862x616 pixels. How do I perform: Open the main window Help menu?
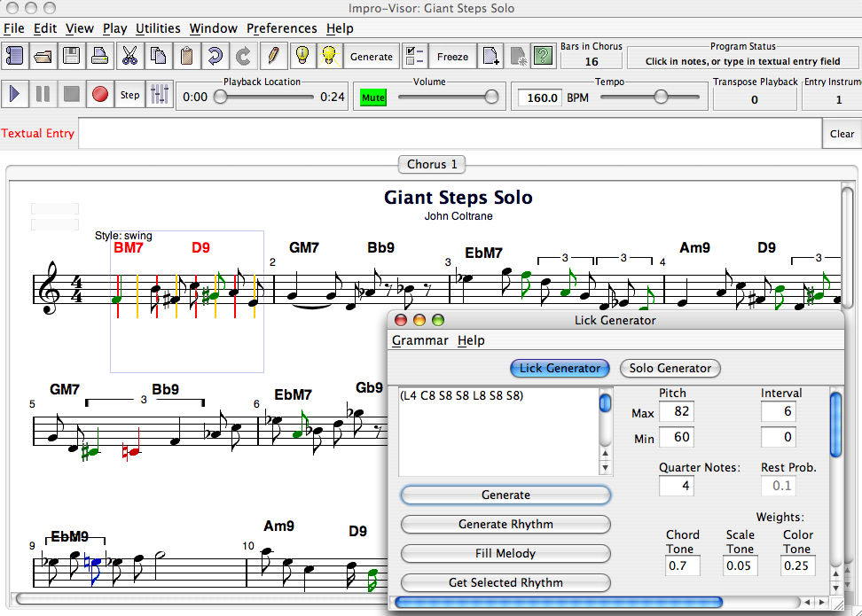pyautogui.click(x=340, y=28)
